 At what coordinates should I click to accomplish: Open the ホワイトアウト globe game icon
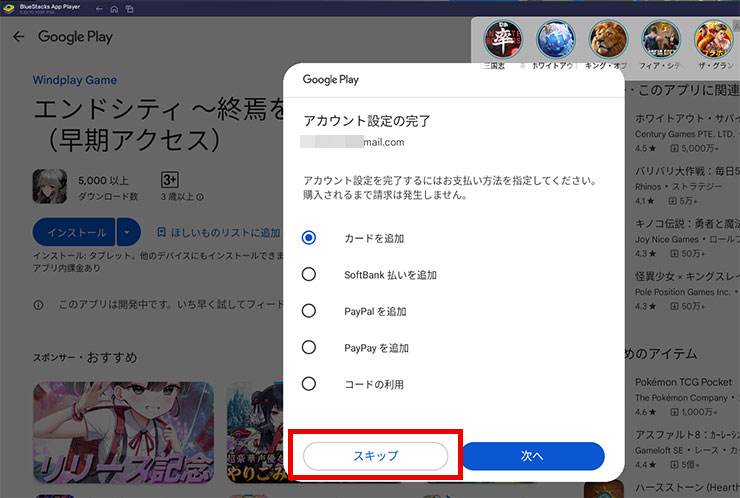pyautogui.click(x=555, y=40)
